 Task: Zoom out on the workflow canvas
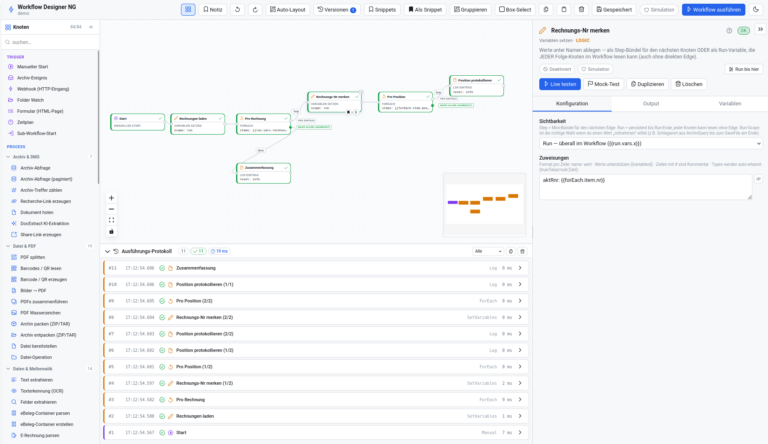111,209
